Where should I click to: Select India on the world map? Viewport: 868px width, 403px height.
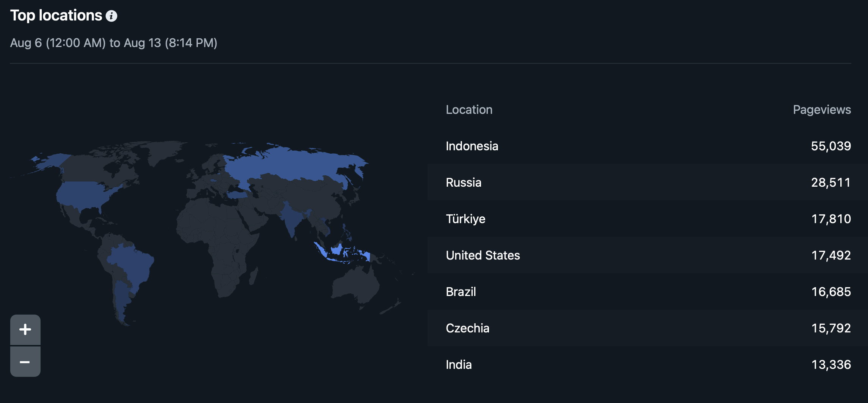pyautogui.click(x=291, y=220)
